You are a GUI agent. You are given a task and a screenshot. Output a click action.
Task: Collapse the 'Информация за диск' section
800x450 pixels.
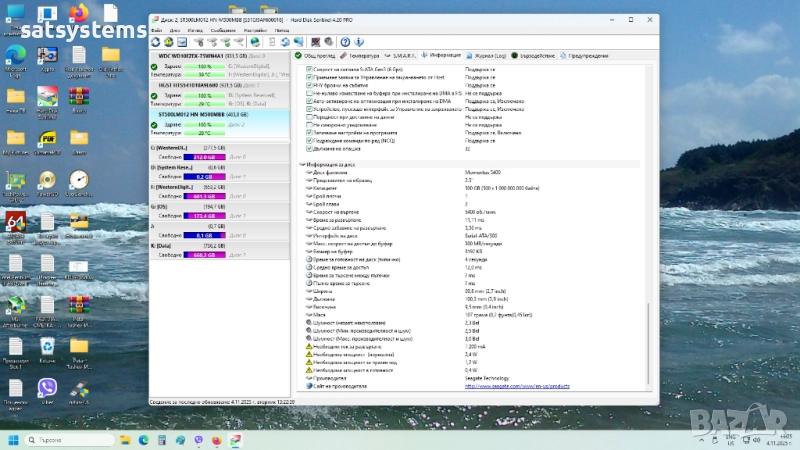(301, 164)
